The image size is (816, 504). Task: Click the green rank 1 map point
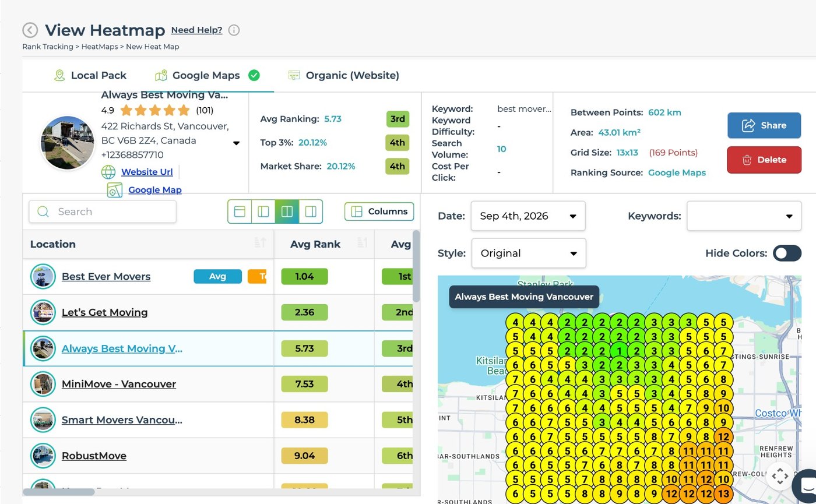tap(620, 351)
